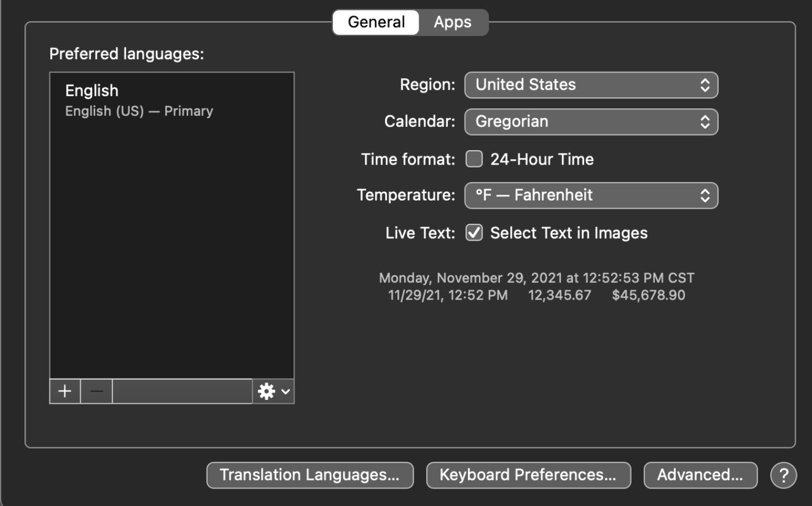Add a preferred language with plus button
Viewport: 812px width, 506px height.
pos(65,391)
